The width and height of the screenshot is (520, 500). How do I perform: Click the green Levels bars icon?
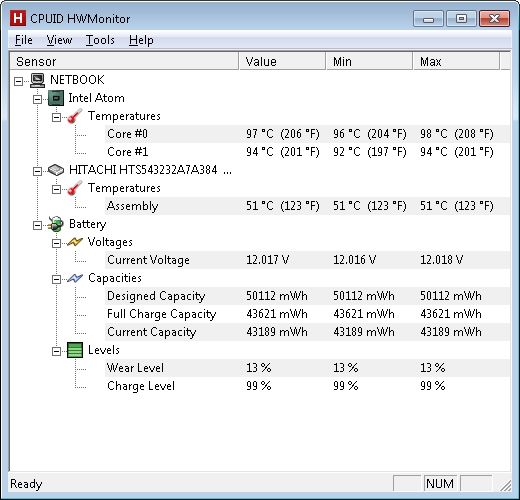[x=75, y=350]
